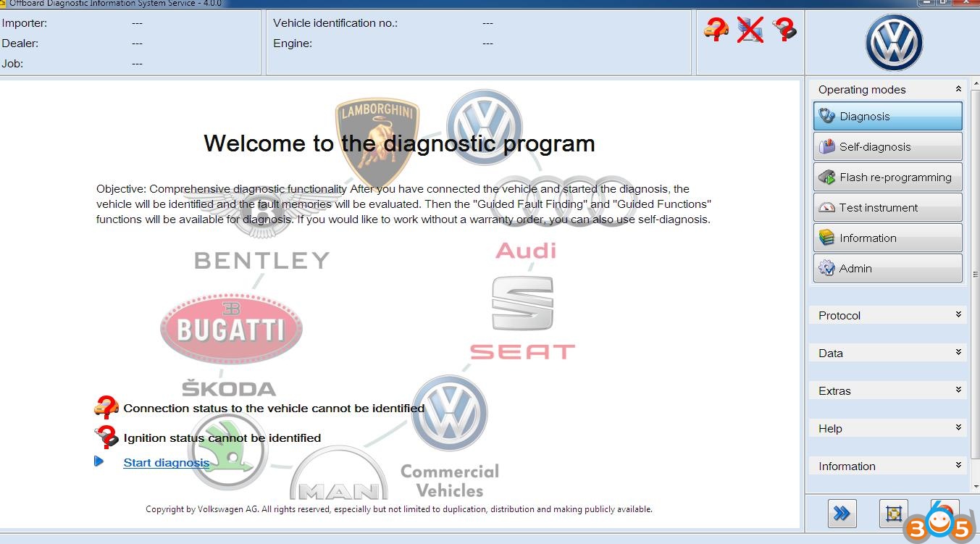
Task: Collapse the Operating modes section
Action: (958, 89)
